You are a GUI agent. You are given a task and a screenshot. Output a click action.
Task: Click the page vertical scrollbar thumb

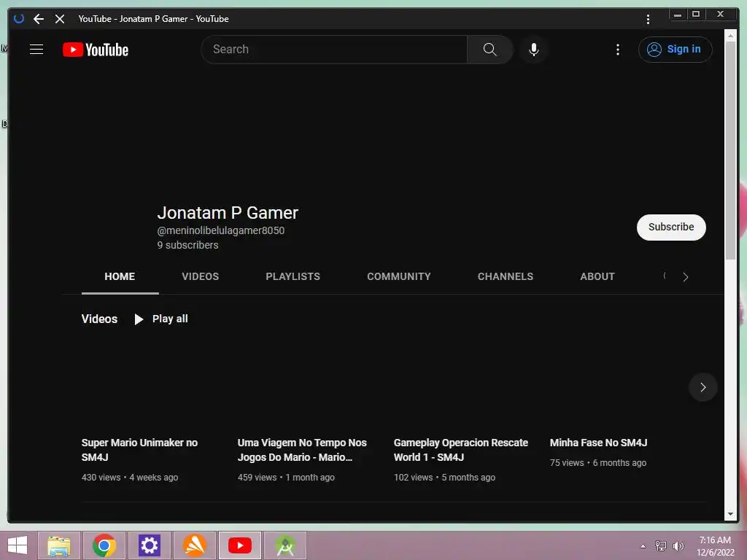point(730,150)
